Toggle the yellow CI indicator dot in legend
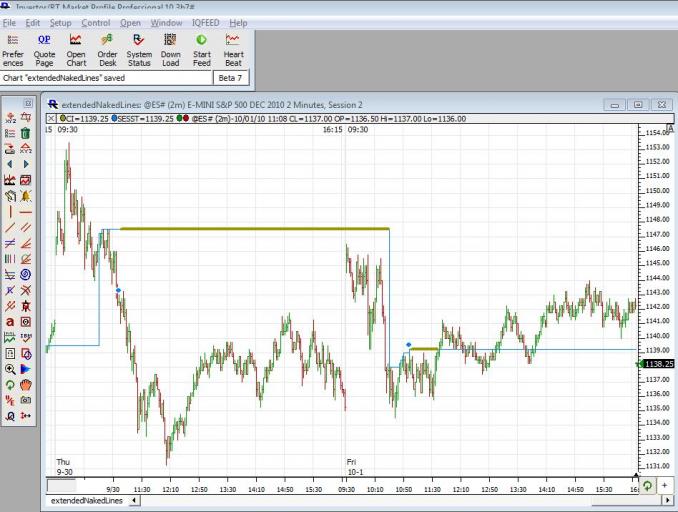The image size is (678, 512). 62,118
